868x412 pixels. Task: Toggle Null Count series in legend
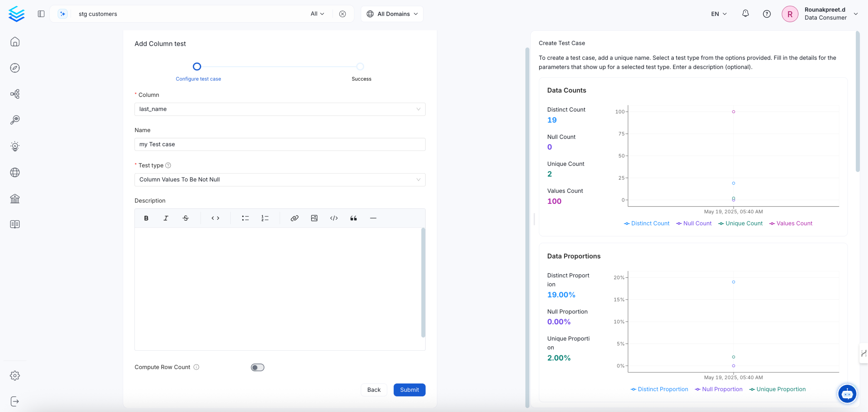tap(694, 223)
